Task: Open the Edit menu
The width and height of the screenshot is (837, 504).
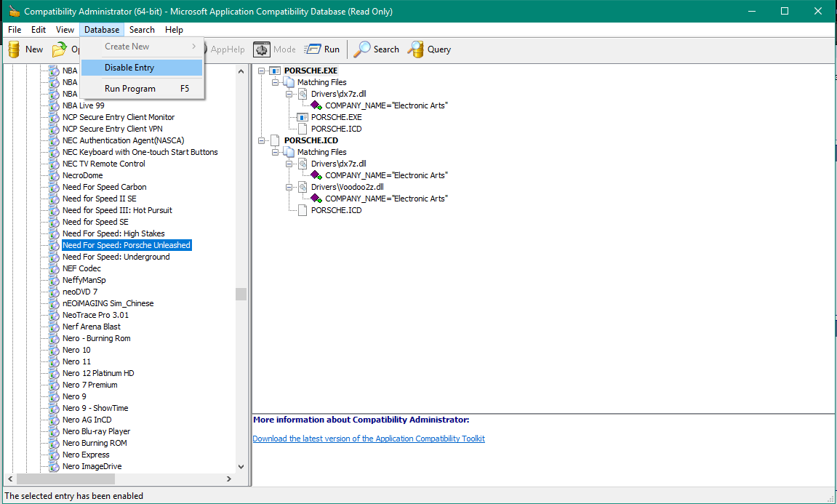Action: tap(39, 30)
